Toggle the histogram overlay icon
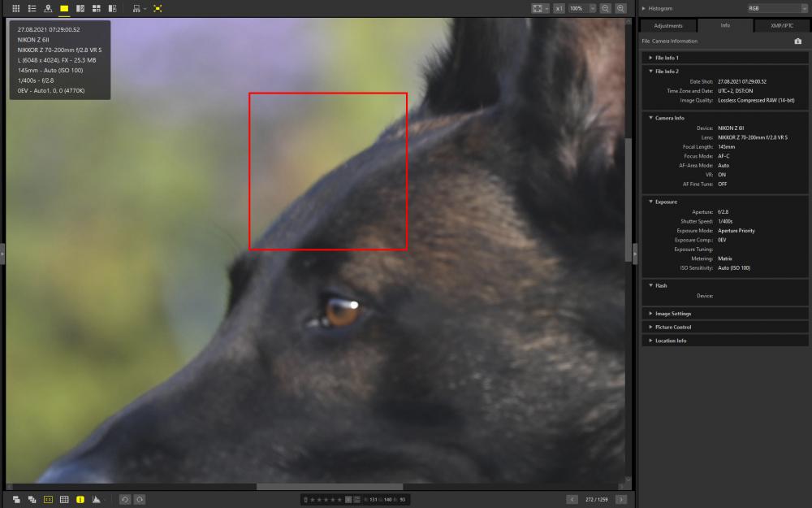Image resolution: width=812 pixels, height=508 pixels. click(x=97, y=499)
